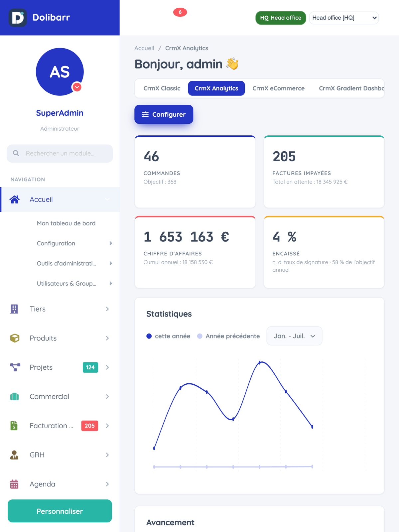The height and width of the screenshot is (532, 399).
Task: Click the Commercial briefcase icon
Action: [x=15, y=396]
